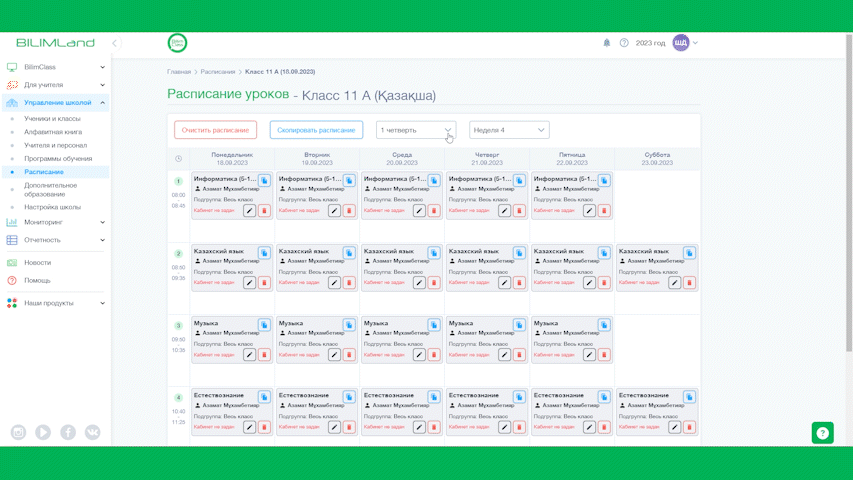This screenshot has width=853, height=480.
Task: Open the Instagram social link
Action: (x=18, y=432)
